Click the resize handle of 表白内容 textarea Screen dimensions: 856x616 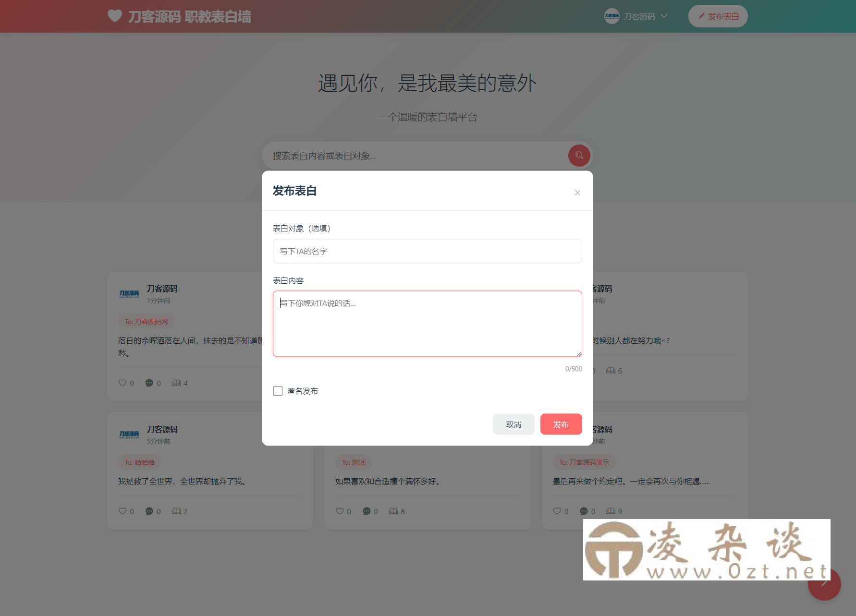578,353
